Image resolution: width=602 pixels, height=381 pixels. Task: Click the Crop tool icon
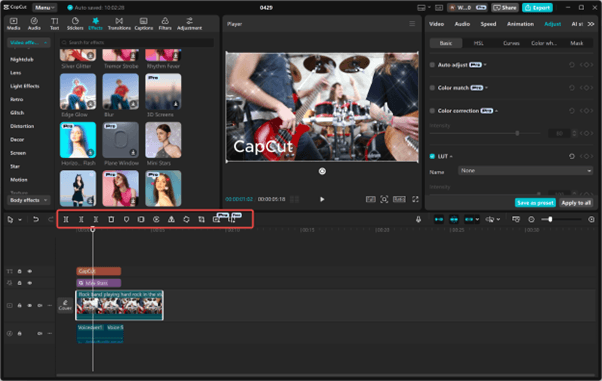pos(202,219)
